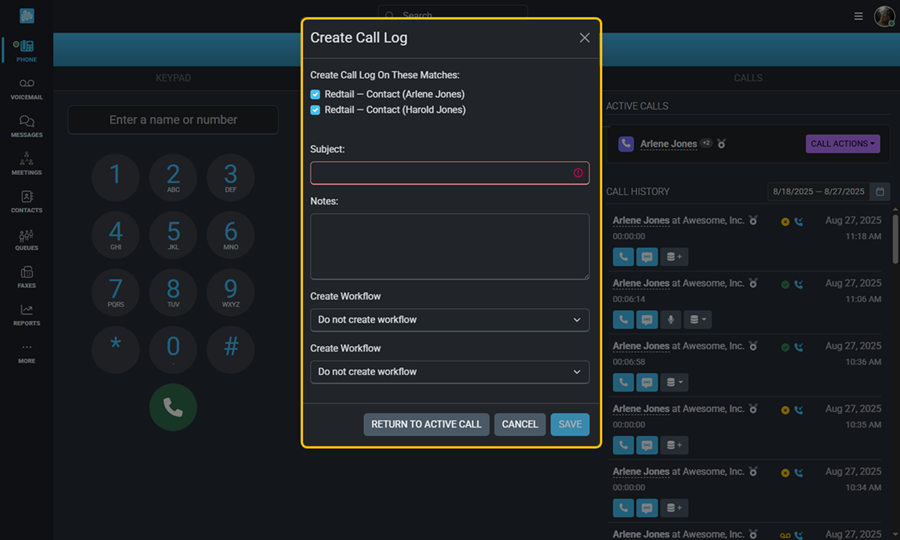Save the call log

tap(569, 424)
